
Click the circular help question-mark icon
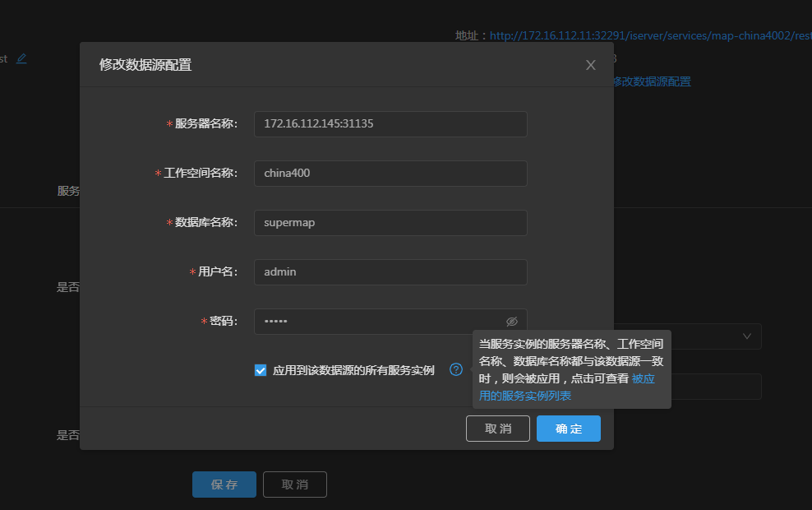456,369
